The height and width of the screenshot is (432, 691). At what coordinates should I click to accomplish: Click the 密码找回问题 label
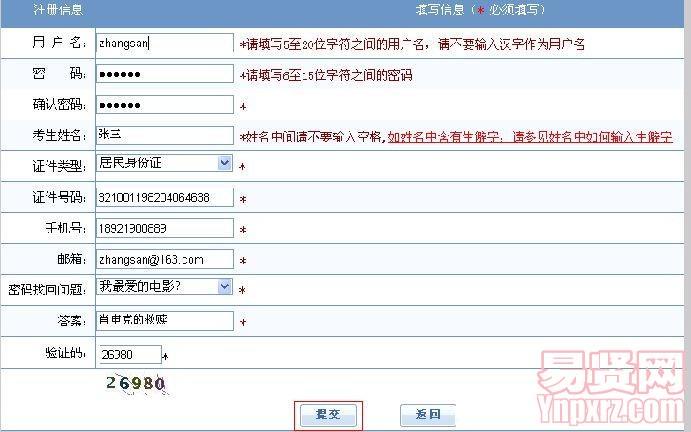click(x=47, y=289)
